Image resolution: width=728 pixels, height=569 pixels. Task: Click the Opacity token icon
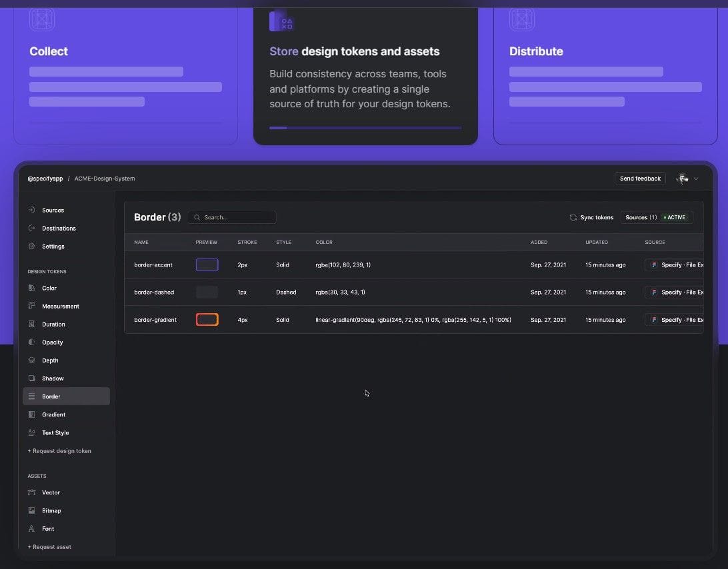[31, 342]
